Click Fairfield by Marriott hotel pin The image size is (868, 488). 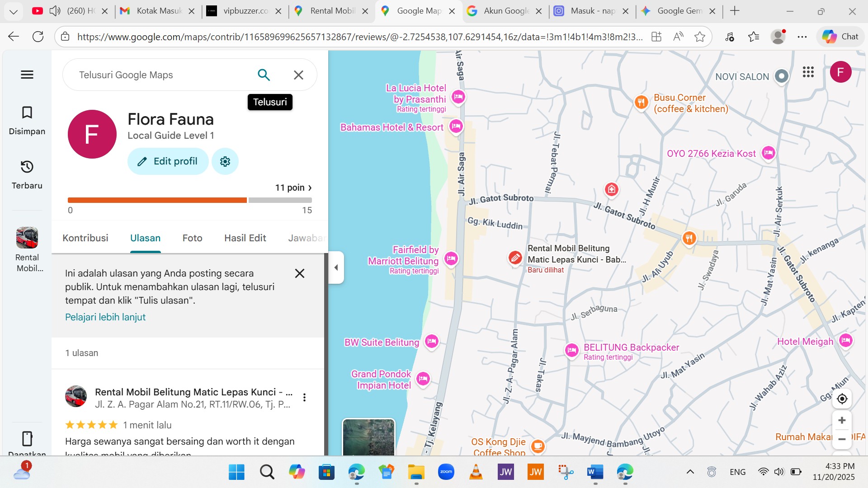[451, 258]
